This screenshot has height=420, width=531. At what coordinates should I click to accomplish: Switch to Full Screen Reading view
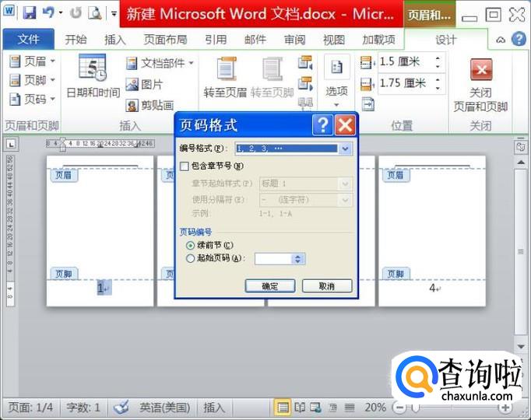click(300, 408)
